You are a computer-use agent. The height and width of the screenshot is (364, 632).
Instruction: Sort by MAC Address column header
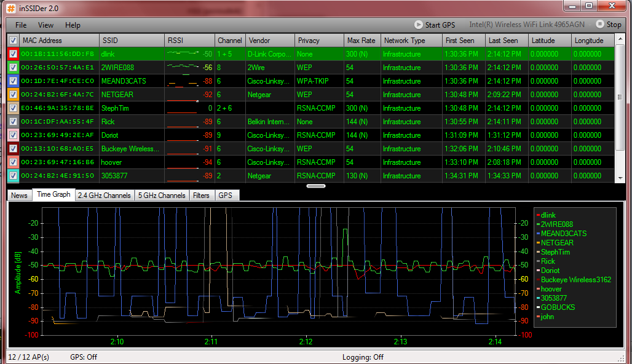click(59, 41)
